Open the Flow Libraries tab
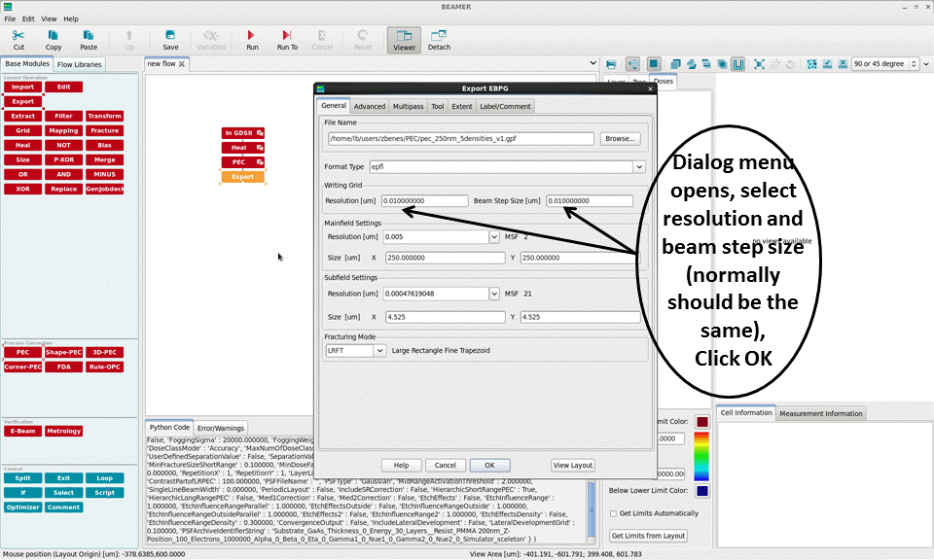Image resolution: width=934 pixels, height=560 pixels. tap(79, 64)
